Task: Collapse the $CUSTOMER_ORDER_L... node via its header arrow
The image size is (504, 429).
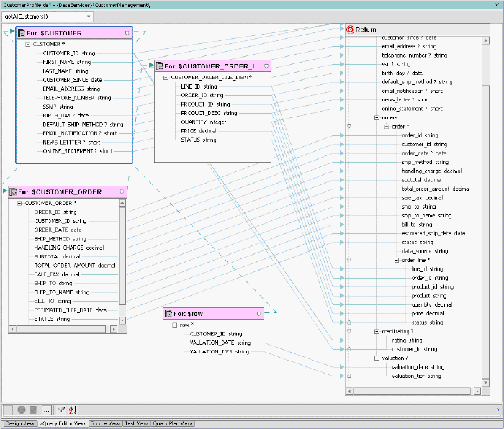Action: (266, 66)
